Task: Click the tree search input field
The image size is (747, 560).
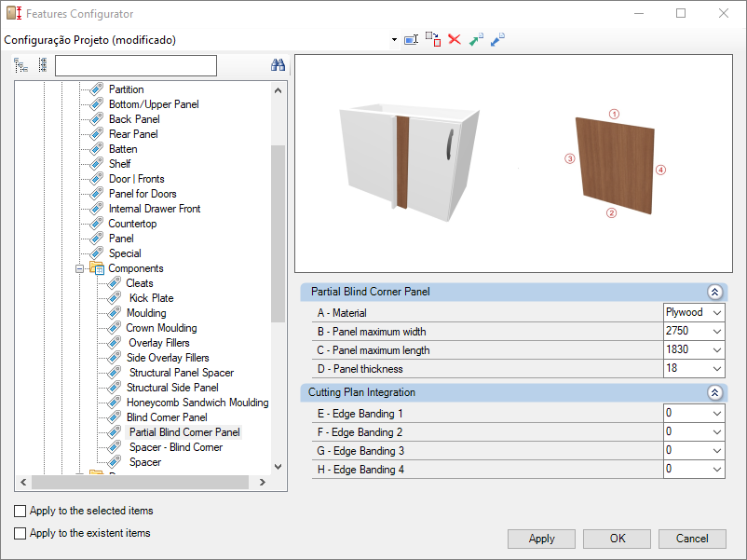Action: click(x=136, y=66)
